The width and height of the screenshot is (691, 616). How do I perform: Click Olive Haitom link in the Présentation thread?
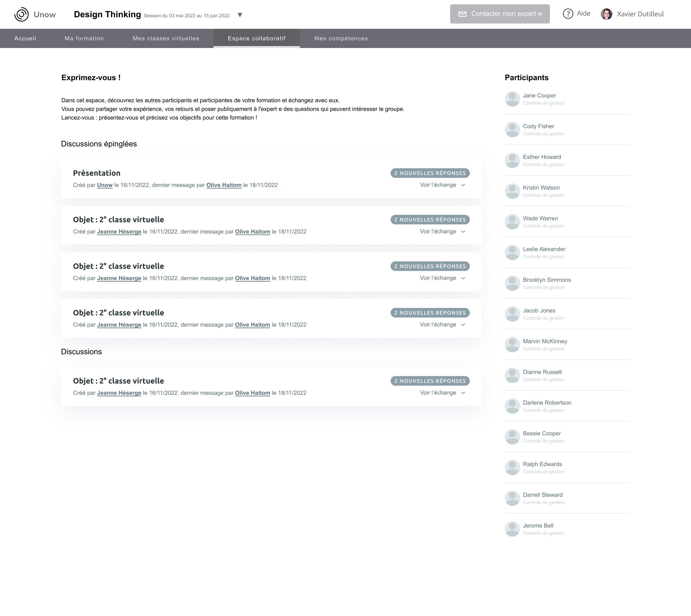tap(224, 185)
